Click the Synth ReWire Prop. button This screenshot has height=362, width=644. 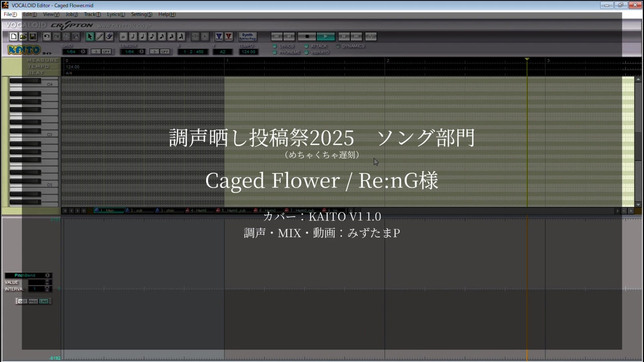click(x=247, y=36)
